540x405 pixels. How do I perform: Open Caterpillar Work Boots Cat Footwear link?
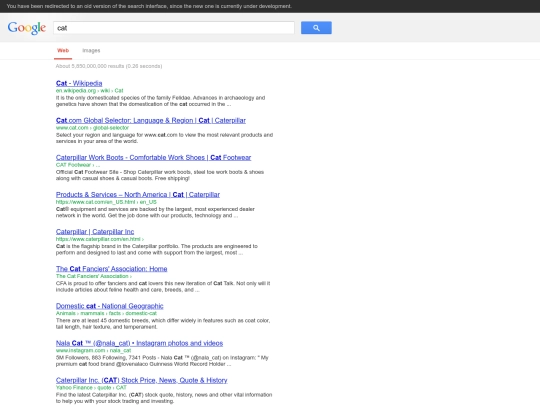pyautogui.click(x=153, y=158)
